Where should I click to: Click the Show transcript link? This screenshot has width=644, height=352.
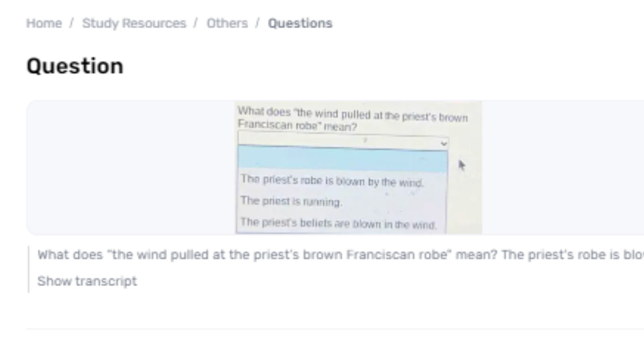(87, 281)
